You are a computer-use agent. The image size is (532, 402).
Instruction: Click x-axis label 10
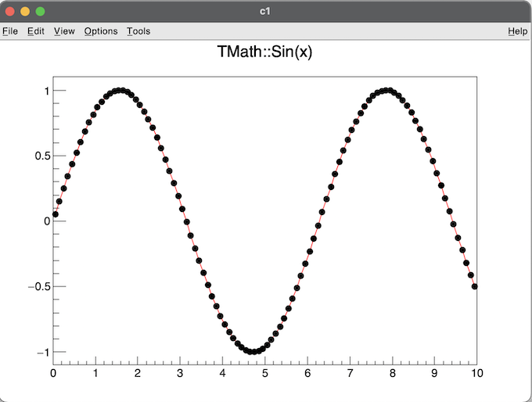tap(476, 373)
